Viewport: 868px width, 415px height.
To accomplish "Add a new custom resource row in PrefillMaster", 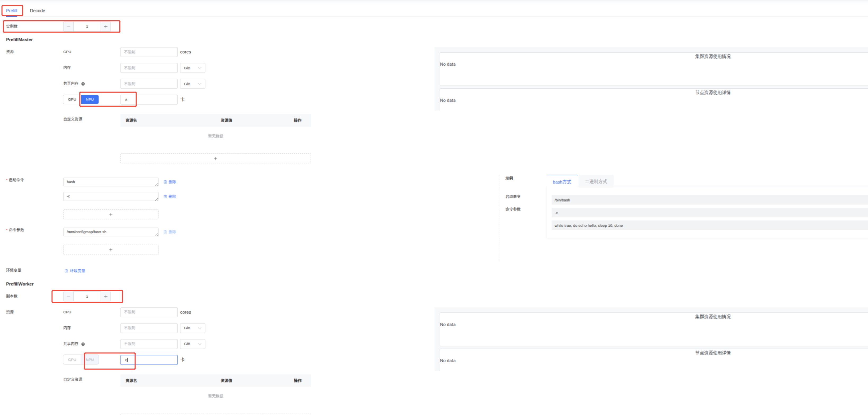I will click(215, 158).
